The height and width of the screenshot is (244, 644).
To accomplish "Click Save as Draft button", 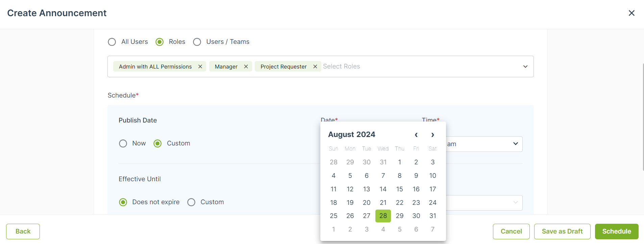I will tap(562, 232).
